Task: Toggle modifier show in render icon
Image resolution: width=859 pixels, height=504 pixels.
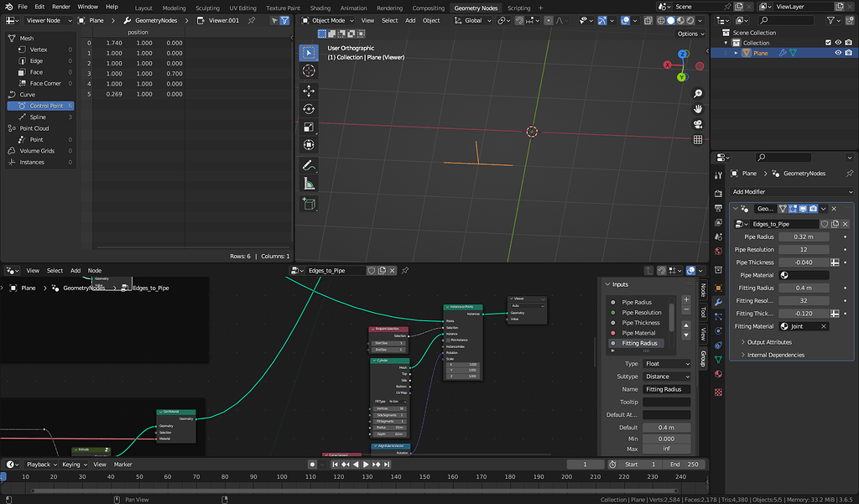Action: pos(813,208)
